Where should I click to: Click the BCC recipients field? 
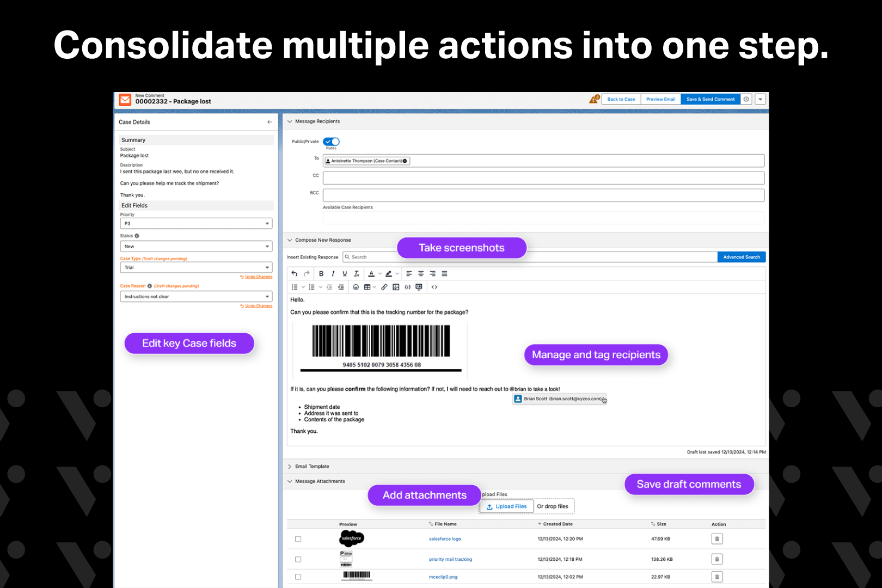[543, 195]
